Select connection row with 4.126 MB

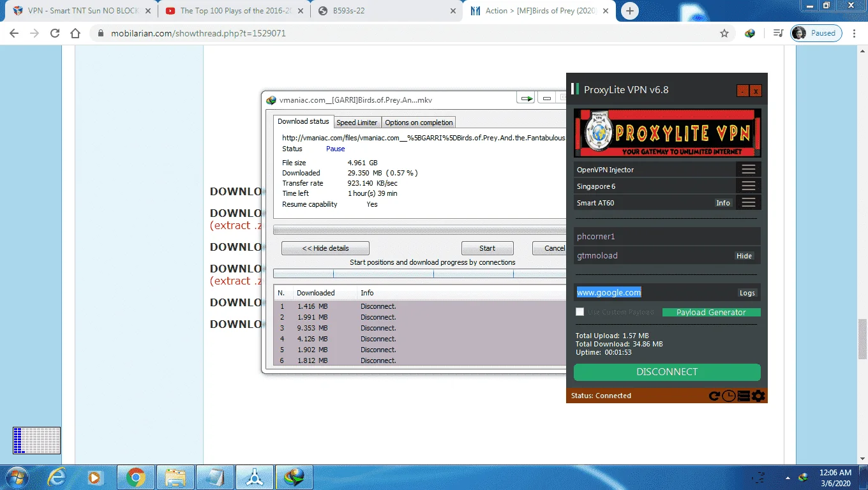coord(420,339)
